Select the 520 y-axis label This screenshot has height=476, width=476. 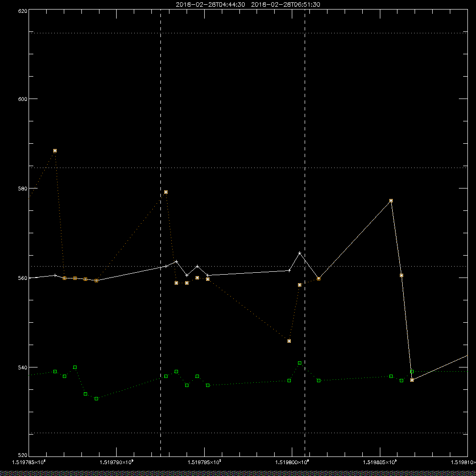23,456
